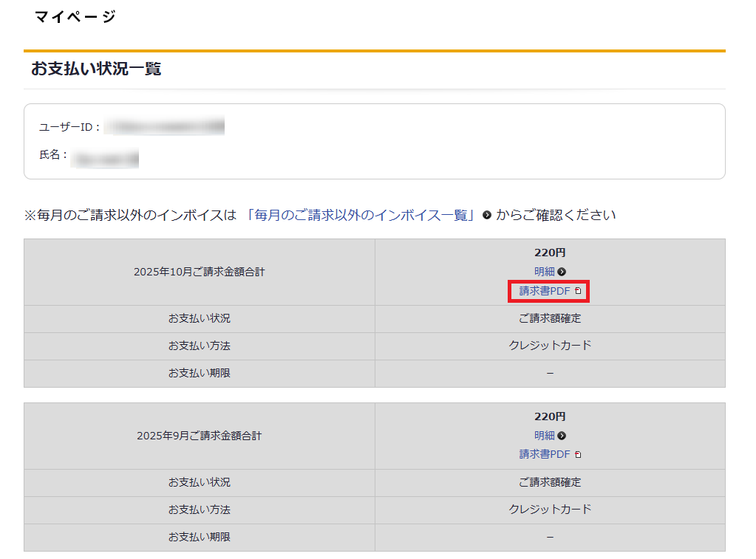Click the マイページ page title
Screen dimensions: 756x559
[75, 16]
